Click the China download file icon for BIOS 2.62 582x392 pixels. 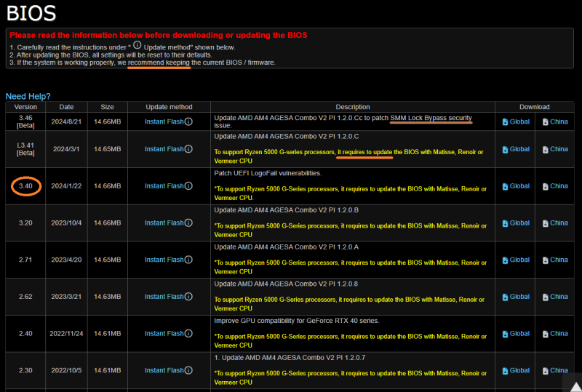pos(545,297)
